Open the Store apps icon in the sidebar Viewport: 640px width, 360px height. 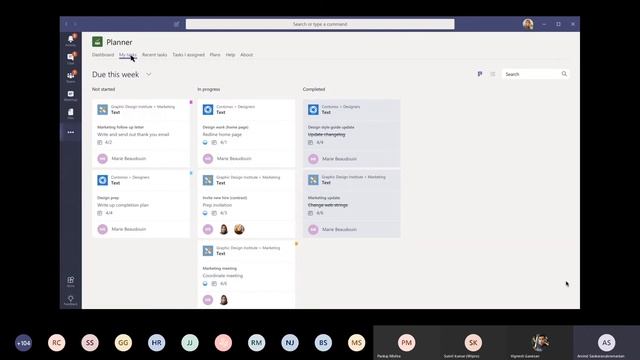pyautogui.click(x=71, y=281)
